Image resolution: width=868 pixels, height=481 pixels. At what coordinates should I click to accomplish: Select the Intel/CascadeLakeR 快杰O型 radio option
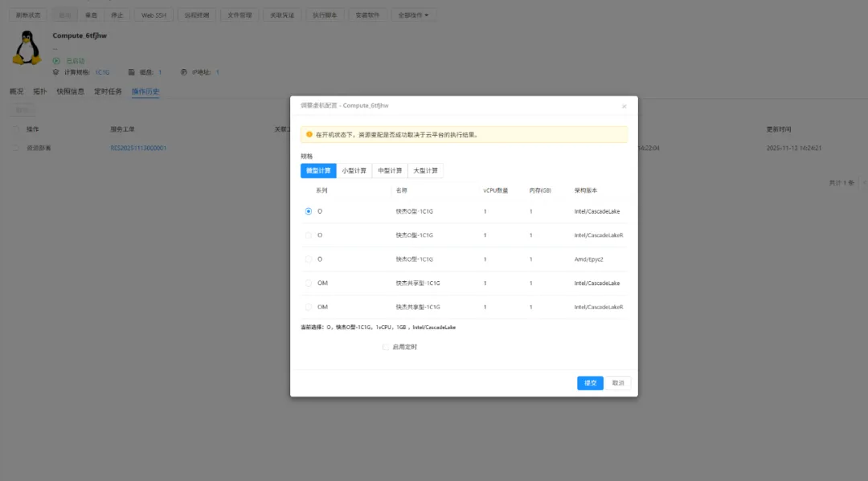click(x=309, y=235)
